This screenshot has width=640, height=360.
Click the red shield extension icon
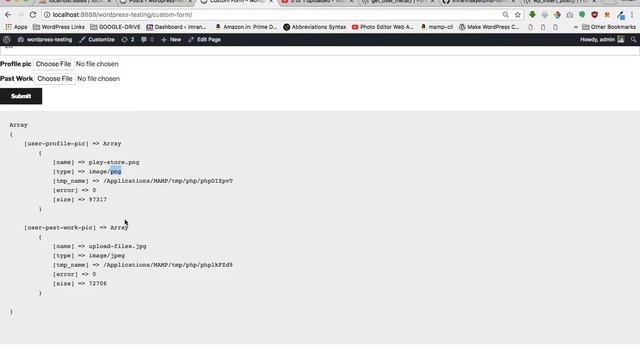tap(595, 15)
